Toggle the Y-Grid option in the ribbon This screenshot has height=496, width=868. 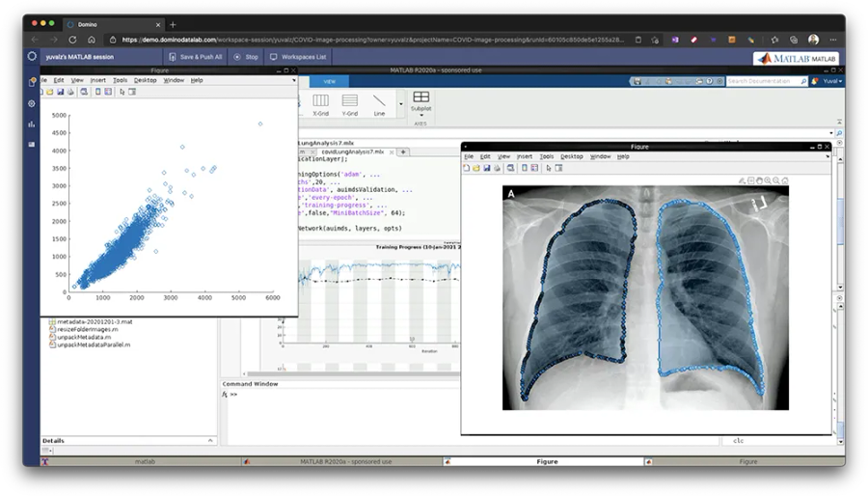350,104
